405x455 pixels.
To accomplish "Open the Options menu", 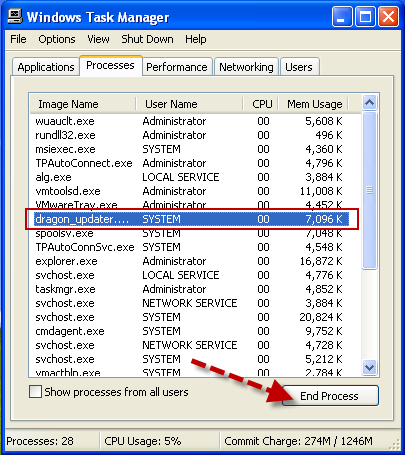I will [57, 39].
